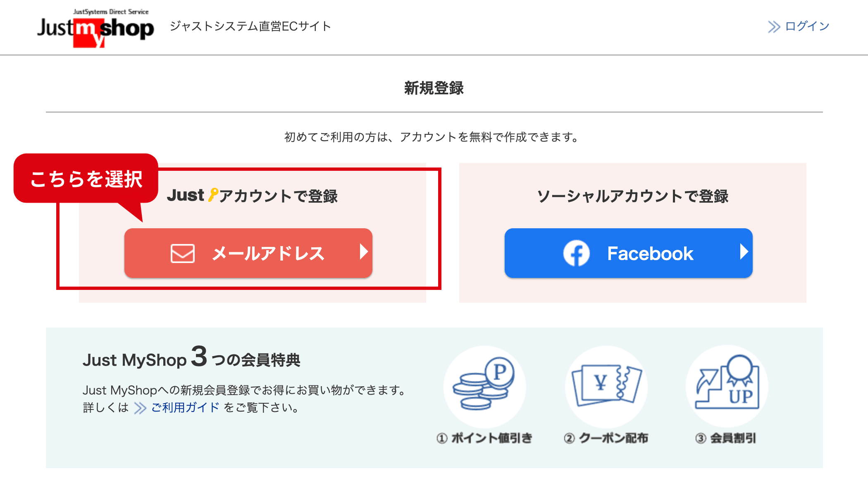Register with メールアドレス button
The image size is (868, 488).
pyautogui.click(x=248, y=253)
